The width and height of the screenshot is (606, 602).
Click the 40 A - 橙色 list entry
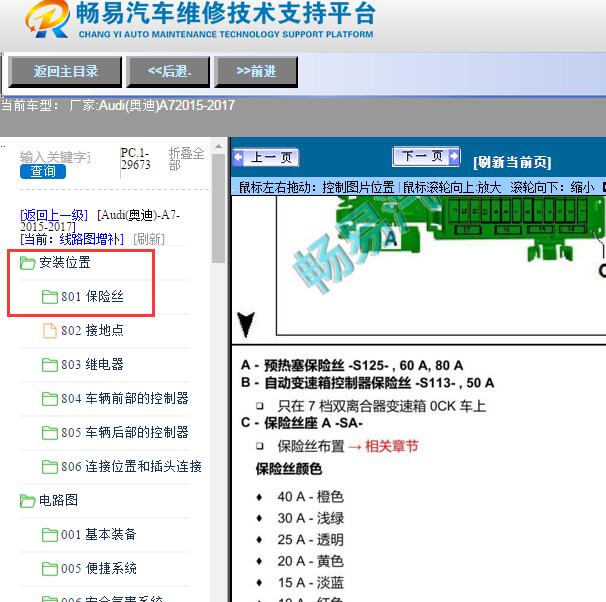(310, 497)
